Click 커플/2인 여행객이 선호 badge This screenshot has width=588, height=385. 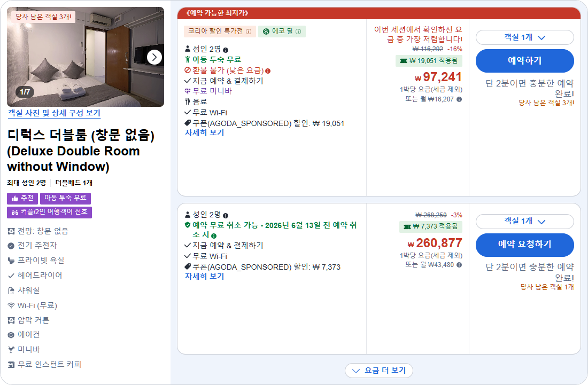[50, 213]
